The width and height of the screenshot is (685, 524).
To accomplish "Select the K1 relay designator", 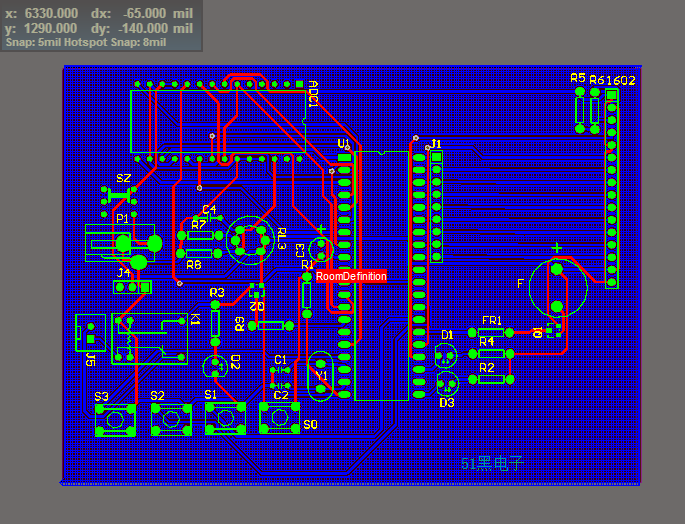I will pos(195,319).
